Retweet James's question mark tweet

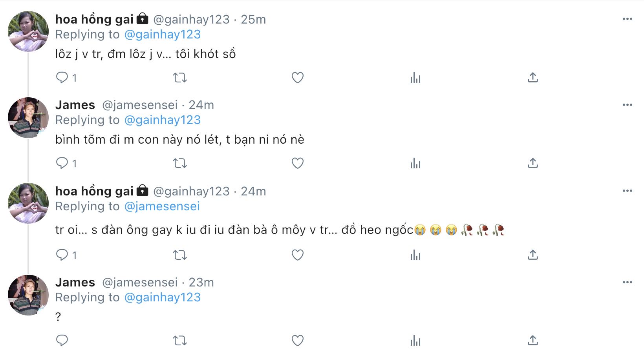(180, 340)
